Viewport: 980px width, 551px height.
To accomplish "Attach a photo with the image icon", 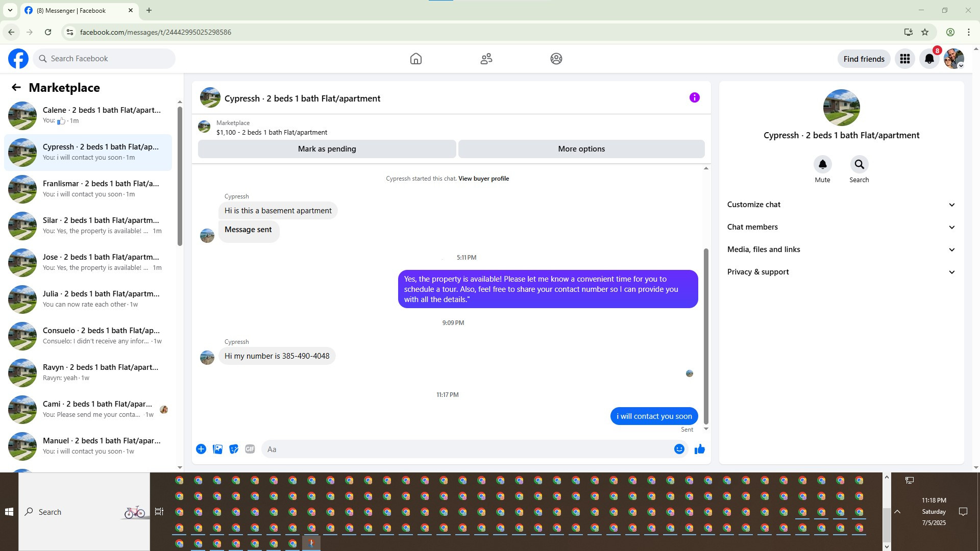I will click(217, 449).
